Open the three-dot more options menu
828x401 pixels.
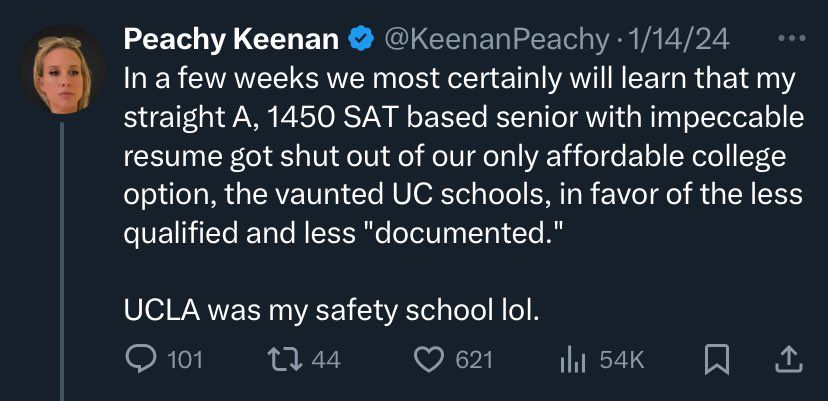[x=792, y=38]
